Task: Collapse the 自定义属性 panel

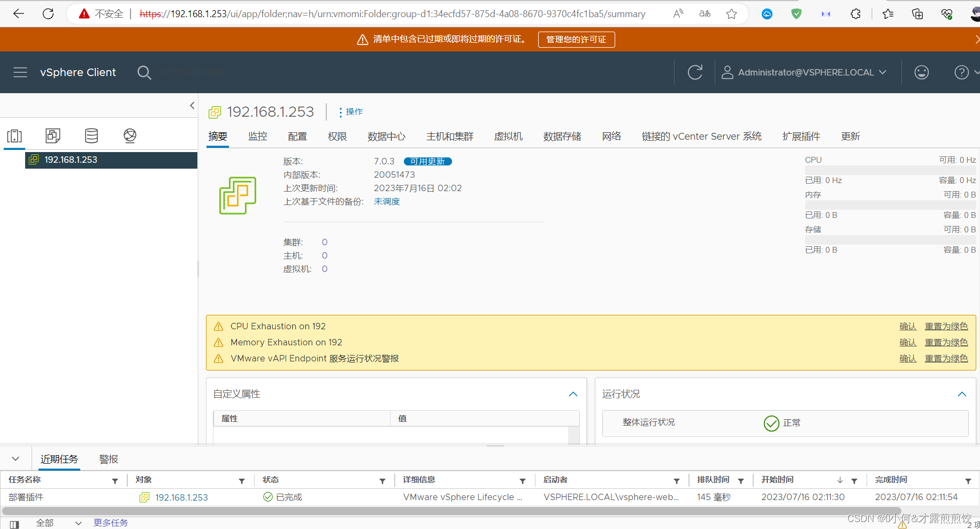Action: point(573,394)
